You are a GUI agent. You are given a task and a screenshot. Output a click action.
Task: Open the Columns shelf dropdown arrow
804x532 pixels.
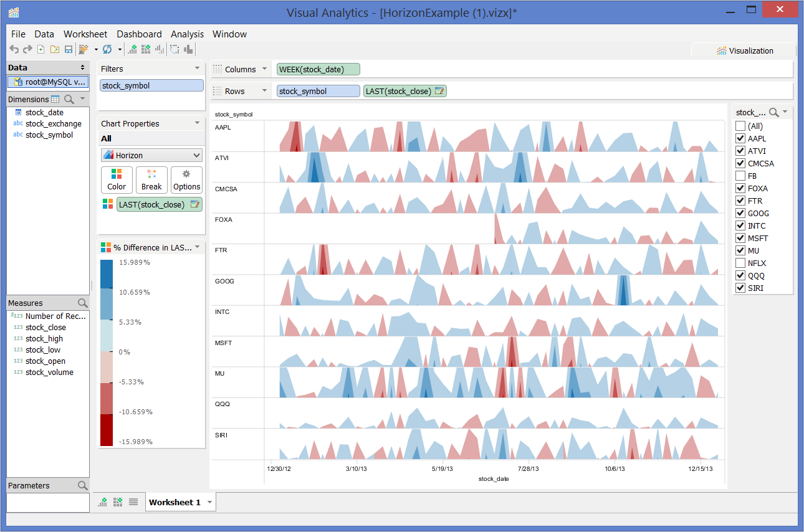pos(264,69)
